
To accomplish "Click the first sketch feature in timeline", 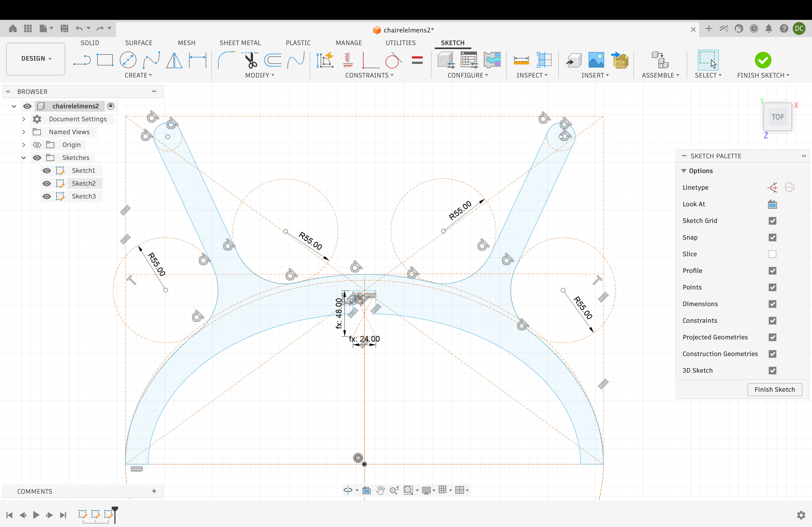I will pyautogui.click(x=82, y=514).
